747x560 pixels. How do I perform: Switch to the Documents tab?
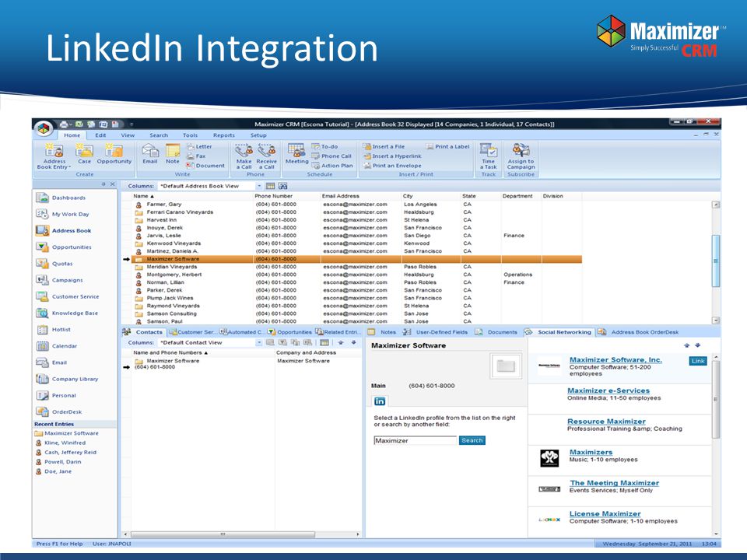point(497,332)
